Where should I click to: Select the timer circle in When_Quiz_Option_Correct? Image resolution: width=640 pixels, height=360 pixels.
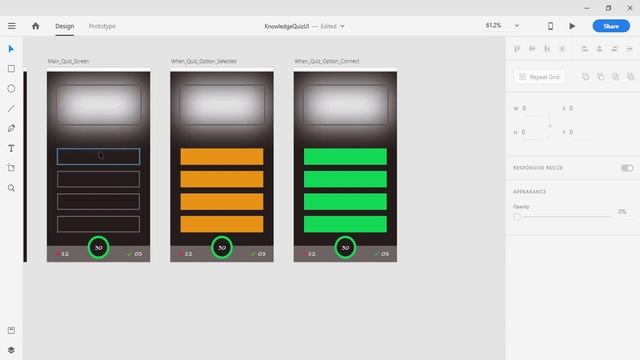pos(345,247)
